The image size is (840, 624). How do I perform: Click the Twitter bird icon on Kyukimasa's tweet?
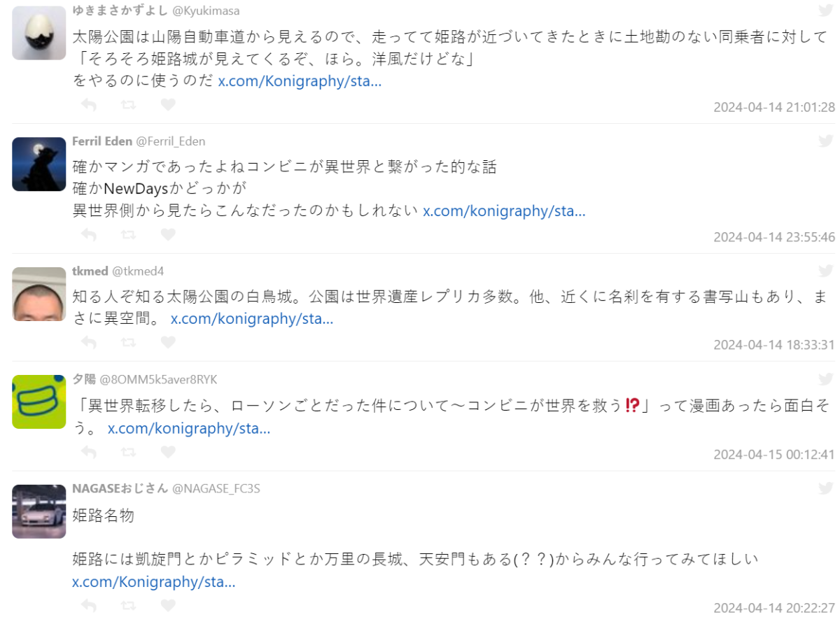[825, 10]
